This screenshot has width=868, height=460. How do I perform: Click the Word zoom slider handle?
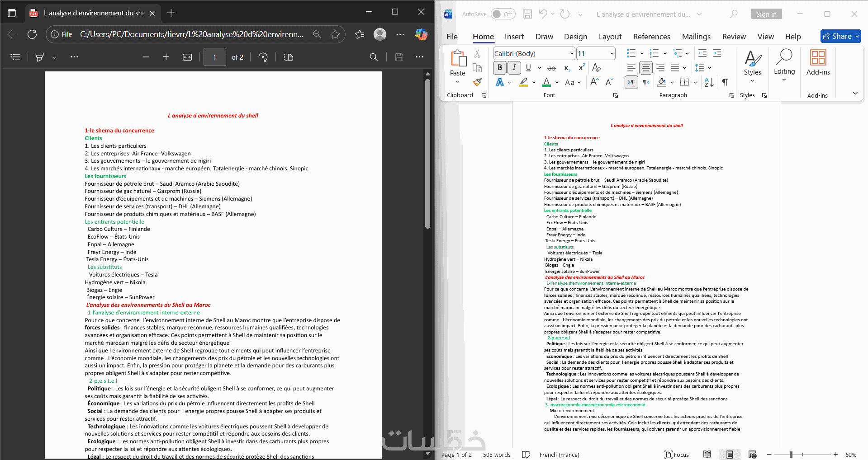pyautogui.click(x=791, y=455)
